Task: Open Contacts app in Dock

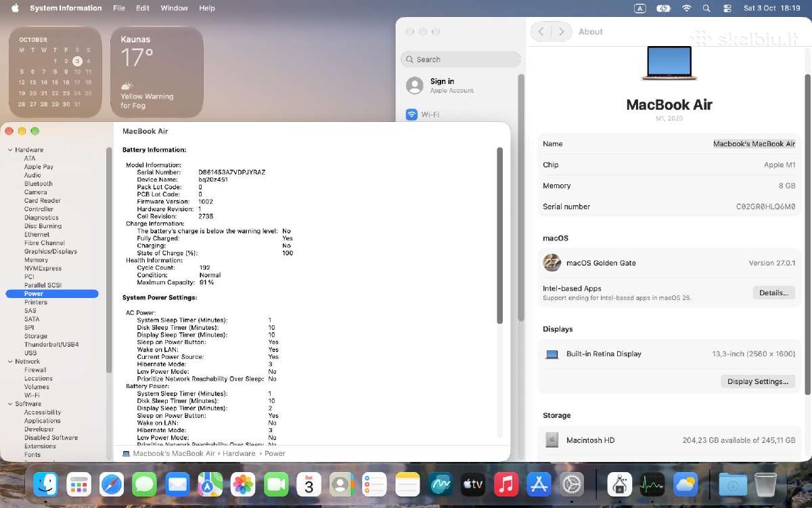Action: tap(342, 484)
